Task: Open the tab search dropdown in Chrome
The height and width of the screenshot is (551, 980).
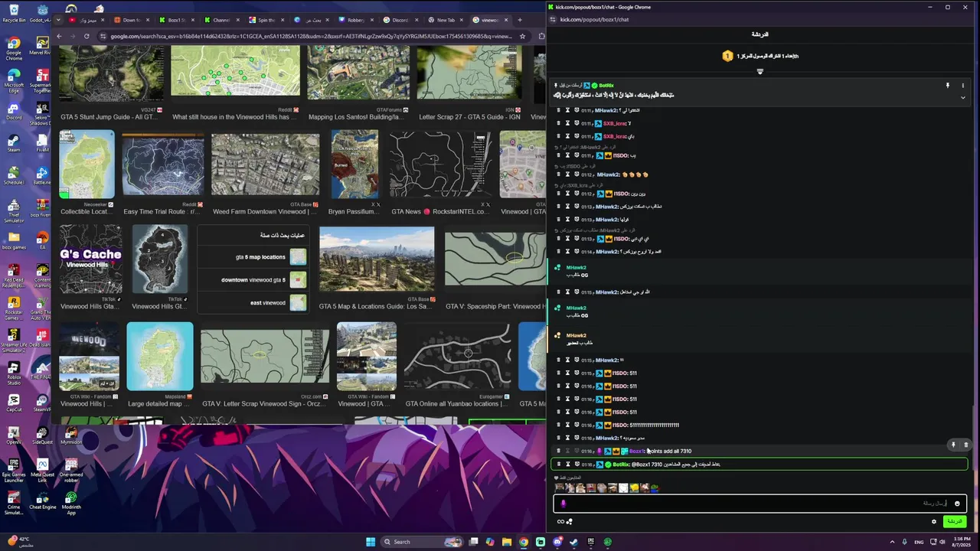Action: pyautogui.click(x=57, y=20)
